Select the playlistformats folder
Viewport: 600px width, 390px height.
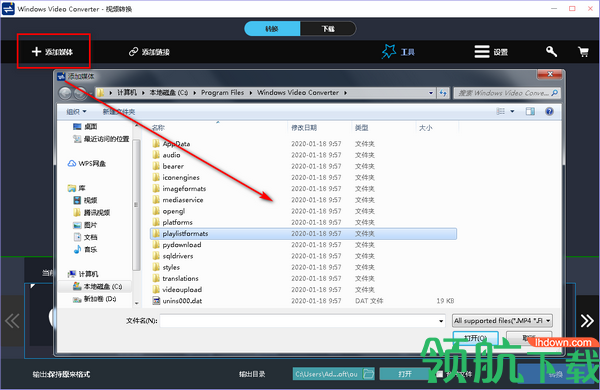tap(303, 233)
